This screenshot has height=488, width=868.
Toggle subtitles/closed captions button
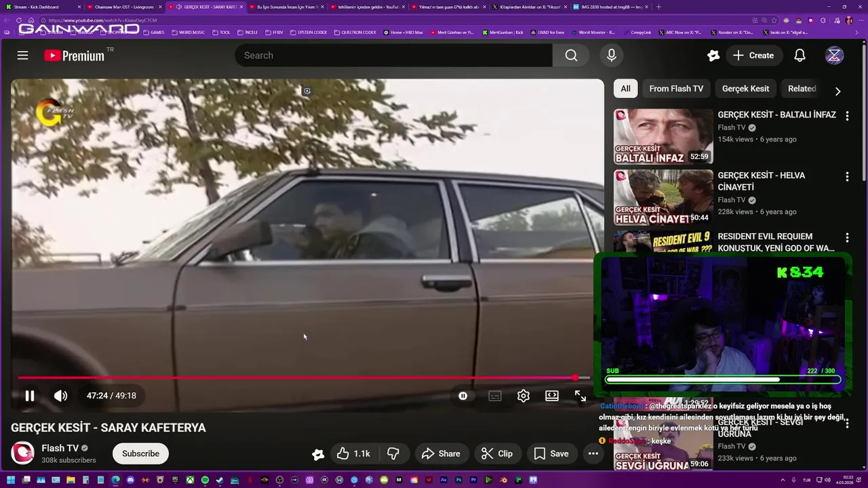pos(495,396)
